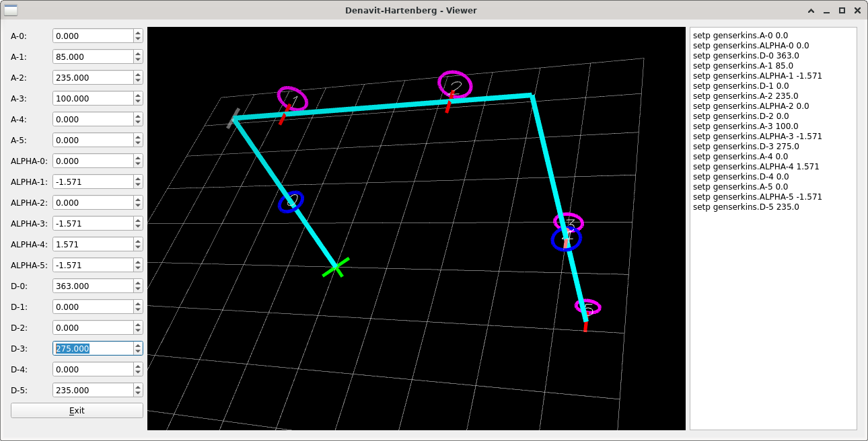
Task: Click the line 'setp genserkins.A-3 100.0'
Action: 746,126
